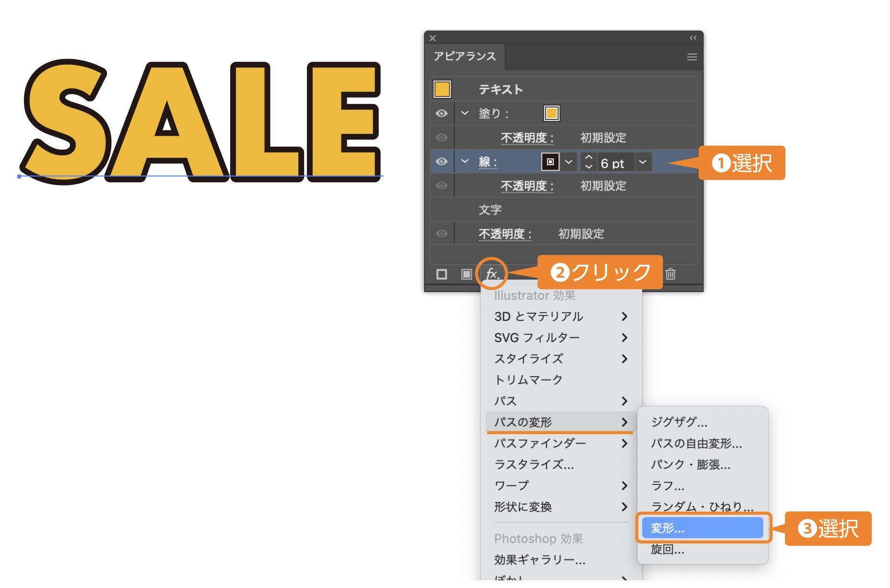Open the stroke color swatch dropdown arrow
This screenshot has height=588, width=890.
(569, 162)
